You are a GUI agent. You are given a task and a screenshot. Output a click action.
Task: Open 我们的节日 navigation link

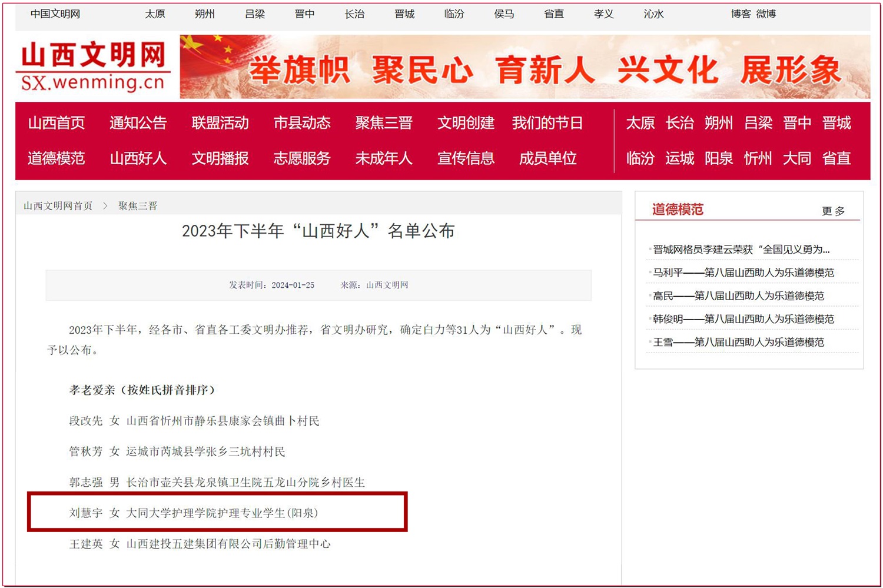(x=547, y=123)
